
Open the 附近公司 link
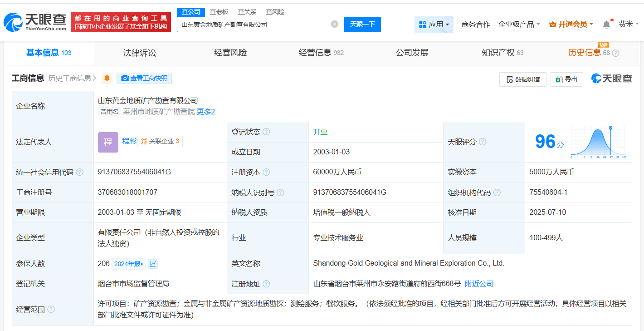tap(479, 283)
